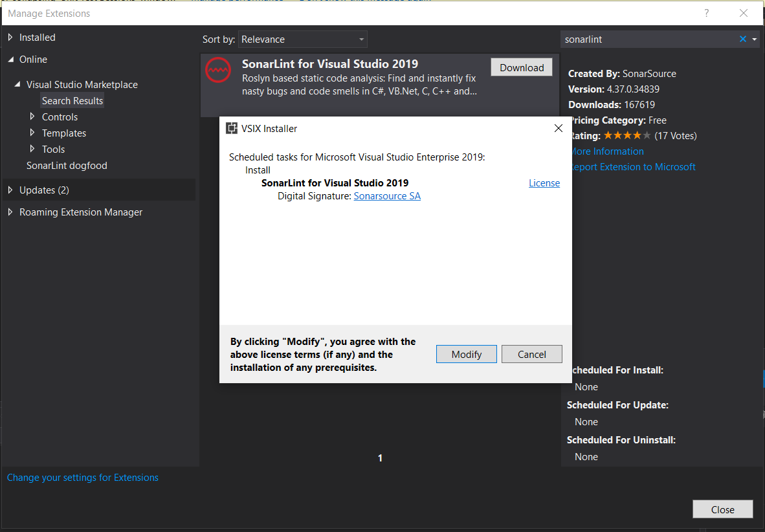
Task: Select the Online tree item label
Action: click(33, 60)
